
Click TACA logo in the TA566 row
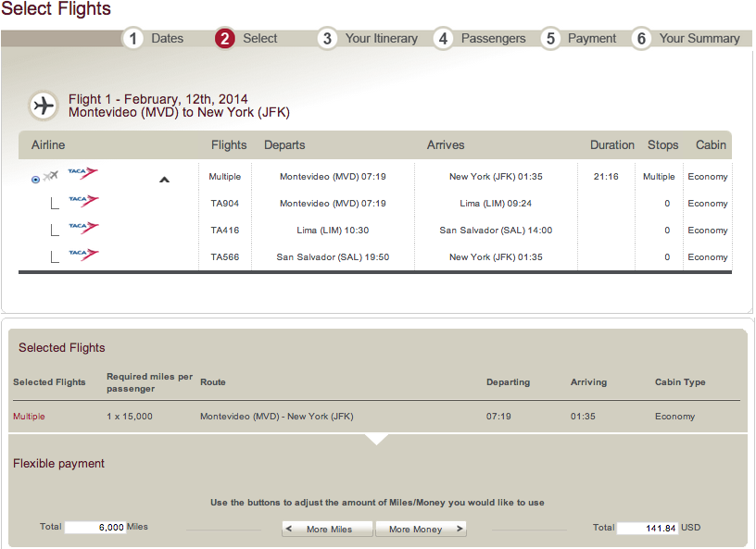tap(82, 254)
